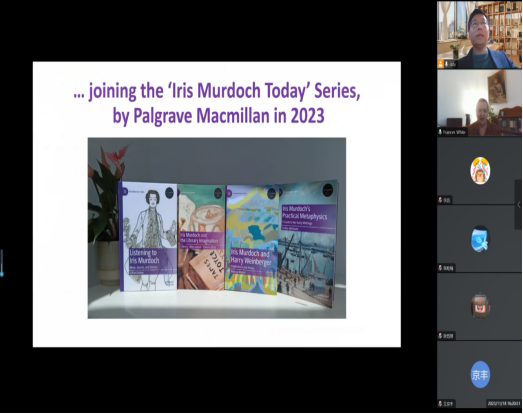Screen dimensions: 523x414
Task: Click the blue slider handle at left edge
Action: point(2,263)
